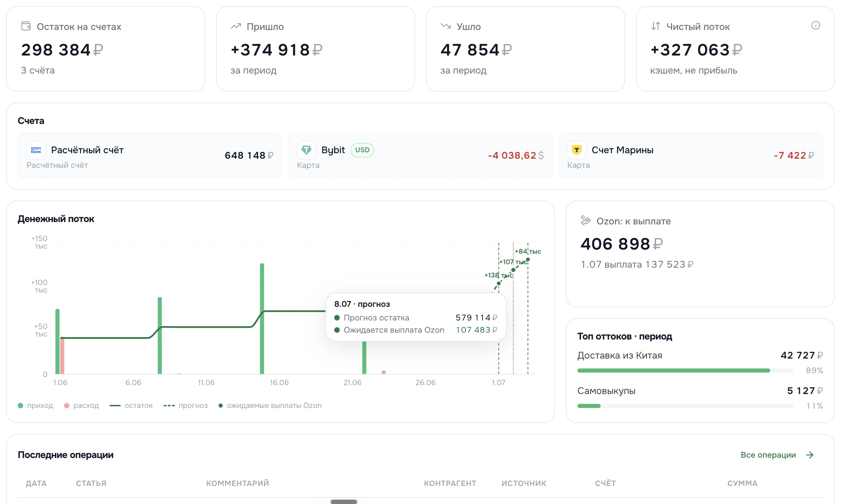Viewport: 841px width, 504px height.
Task: Click the wallet icon beside Остаток на счетах
Action: 26,26
